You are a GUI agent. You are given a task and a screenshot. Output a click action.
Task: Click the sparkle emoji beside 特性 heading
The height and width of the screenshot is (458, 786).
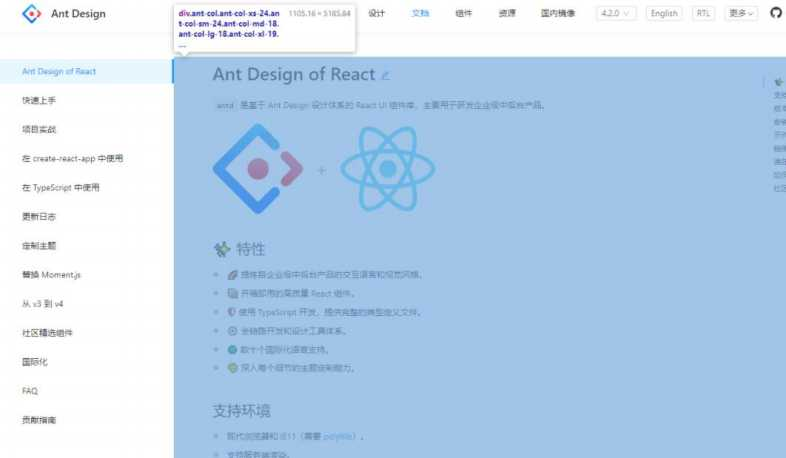click(222, 249)
